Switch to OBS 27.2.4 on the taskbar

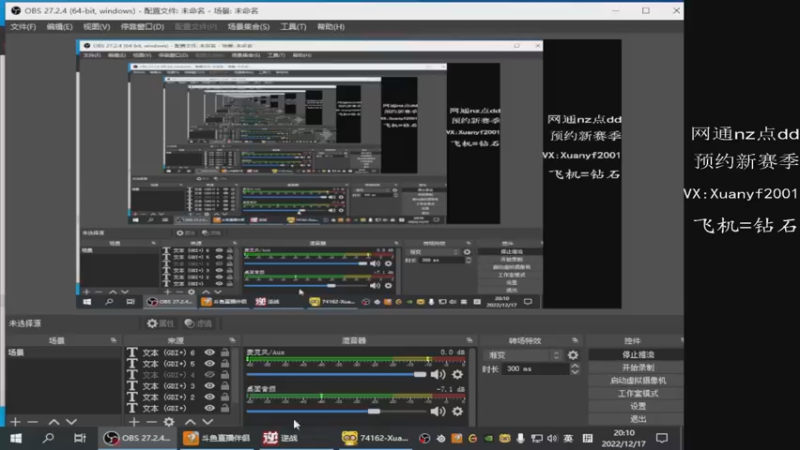pyautogui.click(x=138, y=438)
